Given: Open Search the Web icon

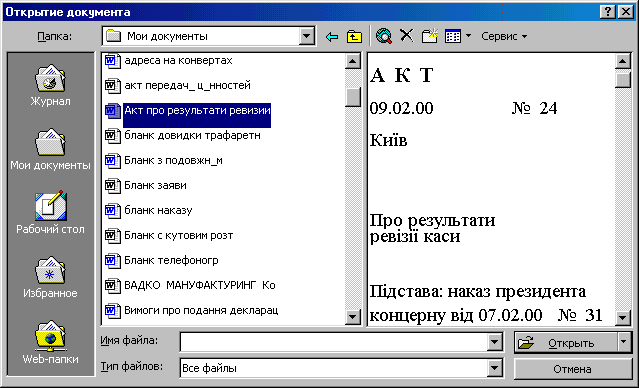Looking at the screenshot, I should click(x=384, y=36).
